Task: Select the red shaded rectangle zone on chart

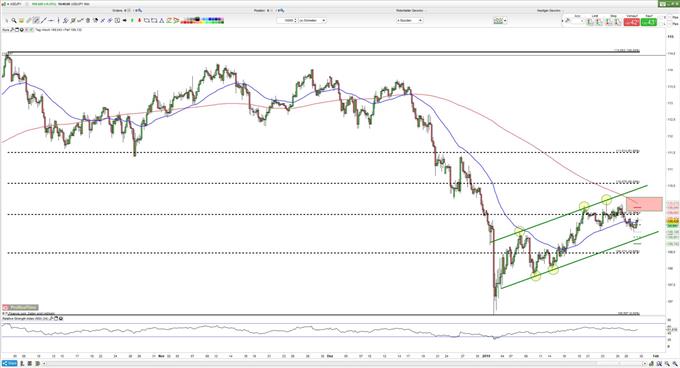Action: click(x=644, y=204)
